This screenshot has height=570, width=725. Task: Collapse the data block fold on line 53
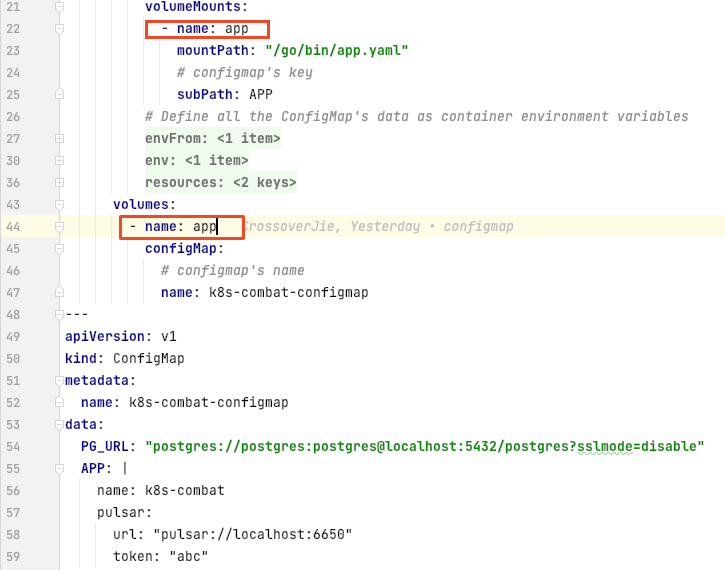[x=59, y=424]
